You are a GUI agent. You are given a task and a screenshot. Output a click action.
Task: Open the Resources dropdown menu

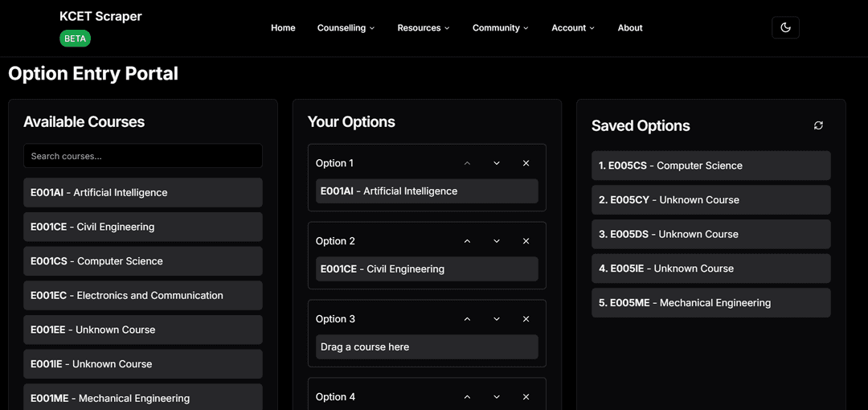[x=423, y=28]
